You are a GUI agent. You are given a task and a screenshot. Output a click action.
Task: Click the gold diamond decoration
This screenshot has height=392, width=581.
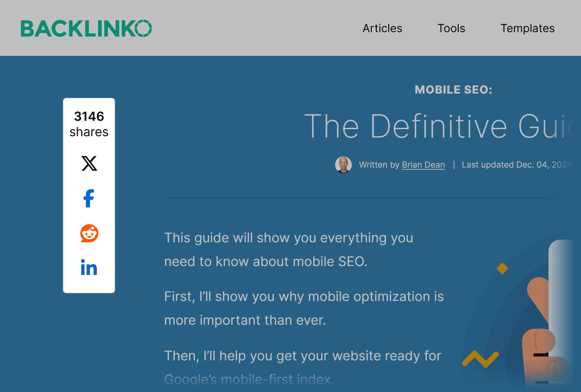pyautogui.click(x=502, y=269)
